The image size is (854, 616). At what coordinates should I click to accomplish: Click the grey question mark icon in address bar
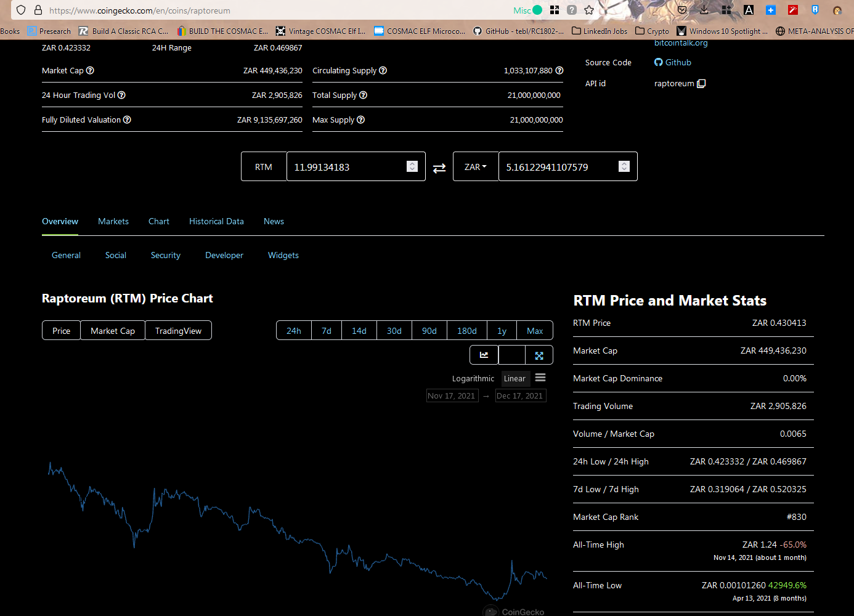pos(572,10)
